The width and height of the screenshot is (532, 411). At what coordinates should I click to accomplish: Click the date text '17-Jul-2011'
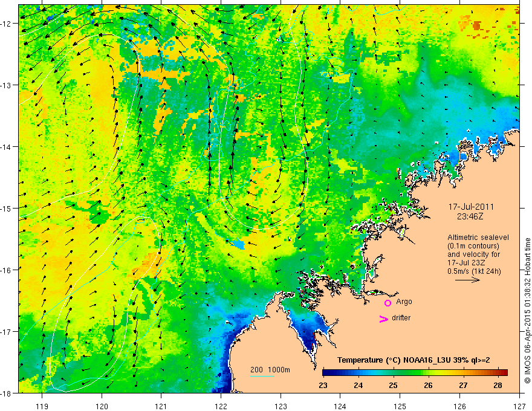[472, 207]
